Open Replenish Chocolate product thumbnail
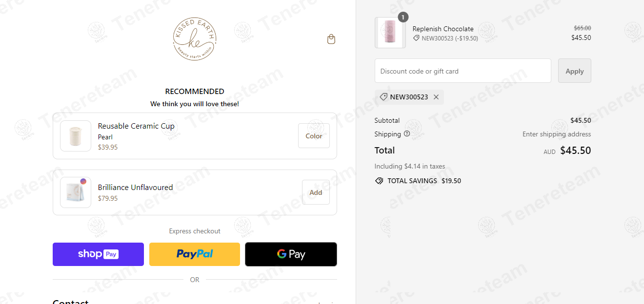Image resolution: width=644 pixels, height=304 pixels. pos(390,33)
